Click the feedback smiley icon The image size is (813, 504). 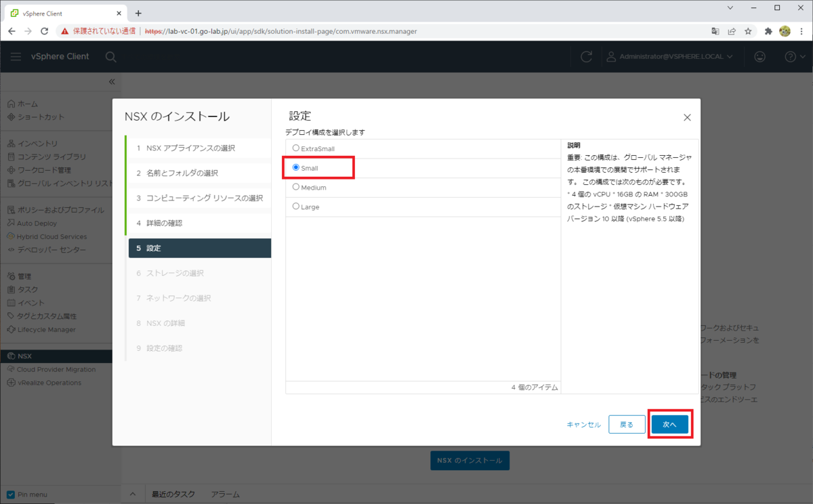(760, 57)
